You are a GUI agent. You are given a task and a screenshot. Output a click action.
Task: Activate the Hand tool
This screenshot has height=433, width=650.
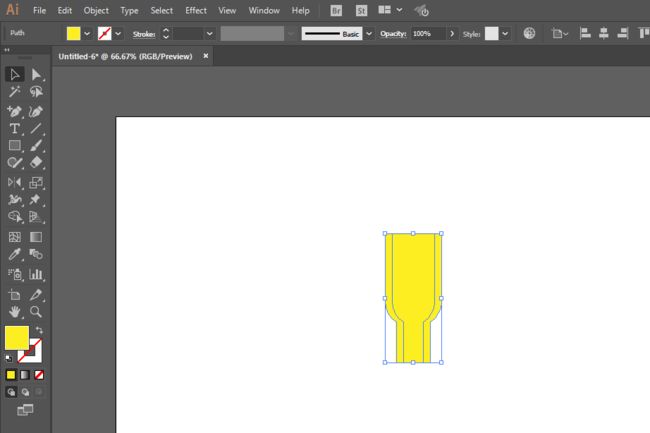[15, 312]
